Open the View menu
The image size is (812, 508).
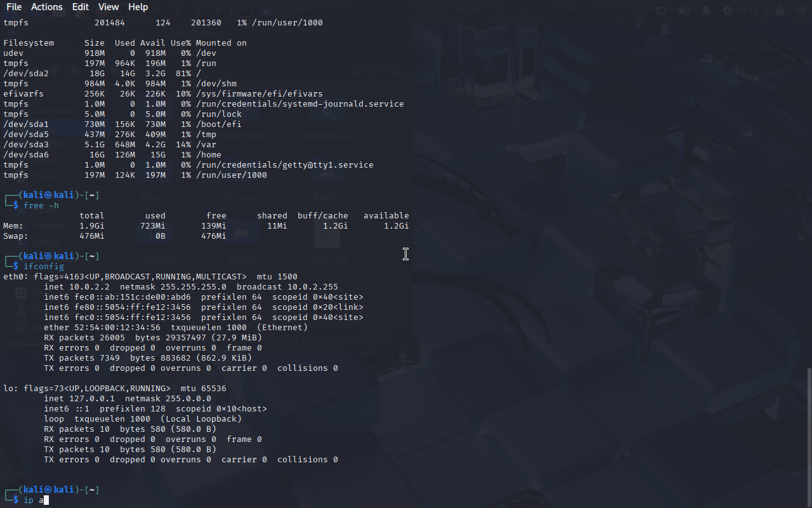[x=108, y=7]
